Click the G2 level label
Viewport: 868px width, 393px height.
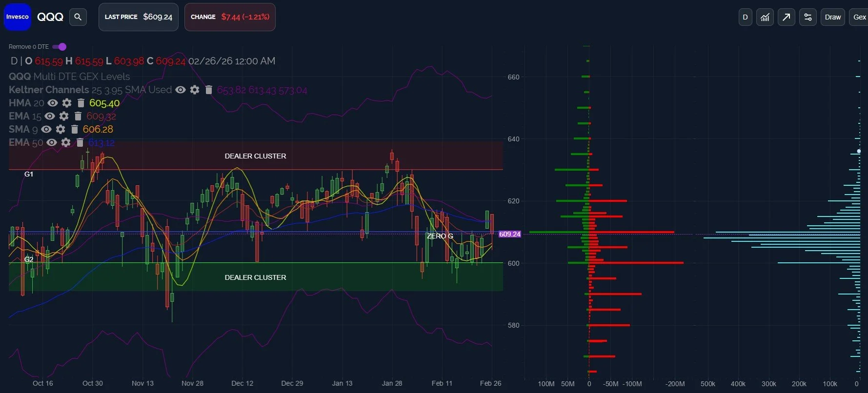29,259
